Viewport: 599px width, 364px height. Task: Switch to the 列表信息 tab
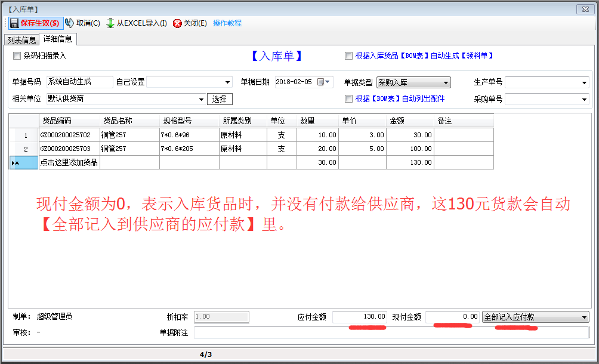[x=21, y=40]
